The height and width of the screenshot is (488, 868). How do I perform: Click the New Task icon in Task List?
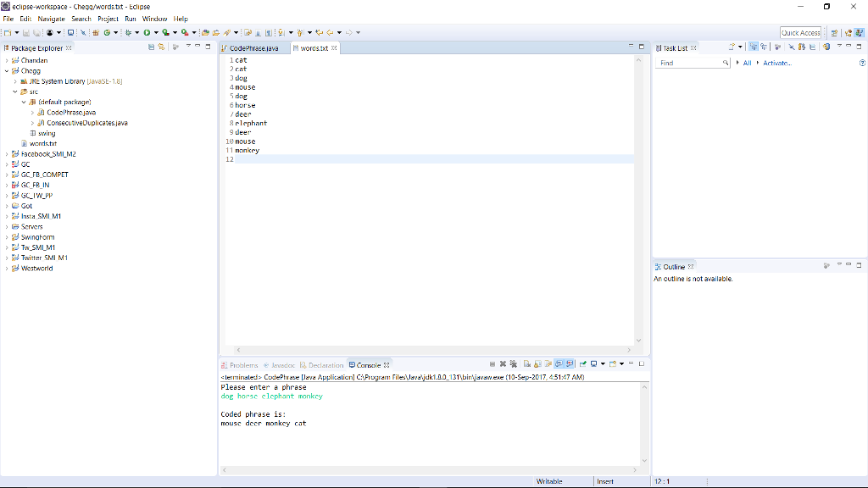coord(732,47)
